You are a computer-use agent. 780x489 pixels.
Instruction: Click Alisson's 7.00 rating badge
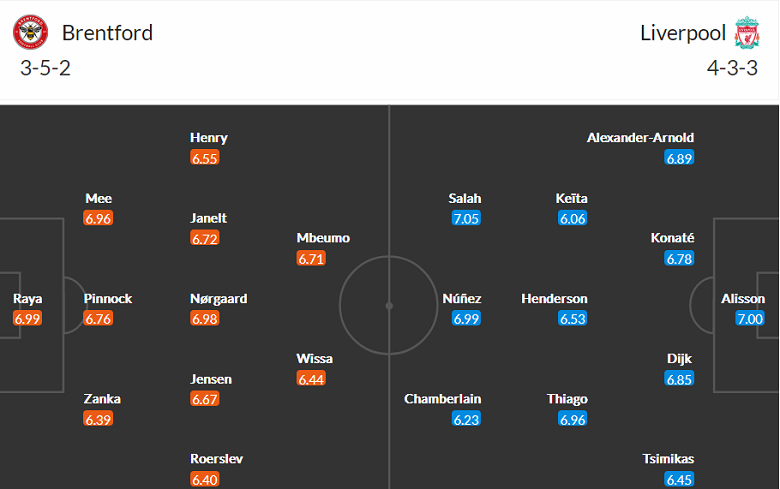click(x=750, y=319)
